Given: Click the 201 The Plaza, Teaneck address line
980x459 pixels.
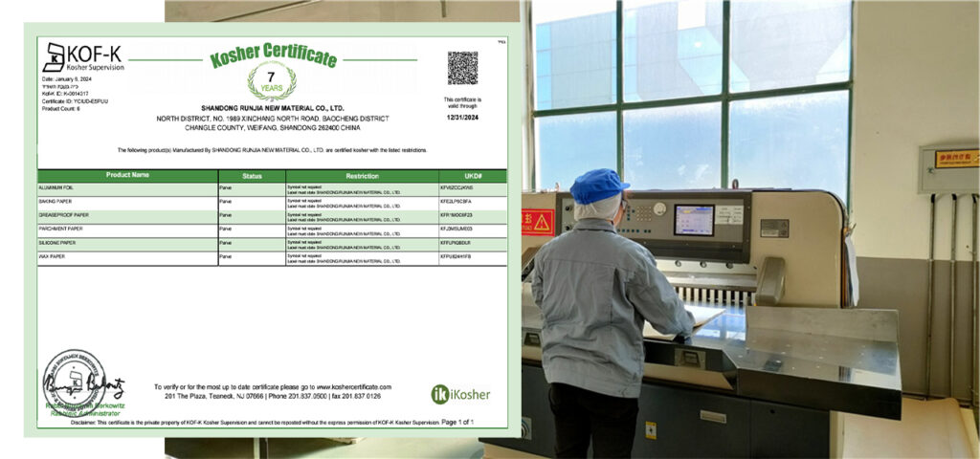Looking at the screenshot, I should (273, 396).
